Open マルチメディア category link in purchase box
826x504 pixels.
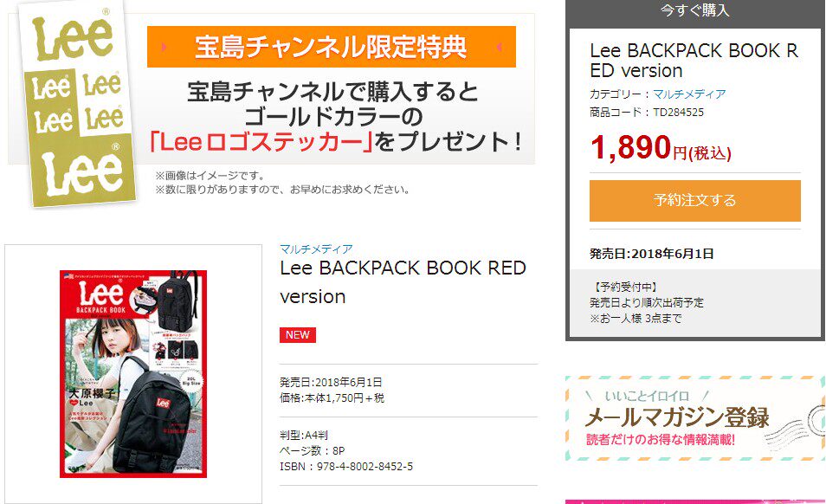(689, 94)
